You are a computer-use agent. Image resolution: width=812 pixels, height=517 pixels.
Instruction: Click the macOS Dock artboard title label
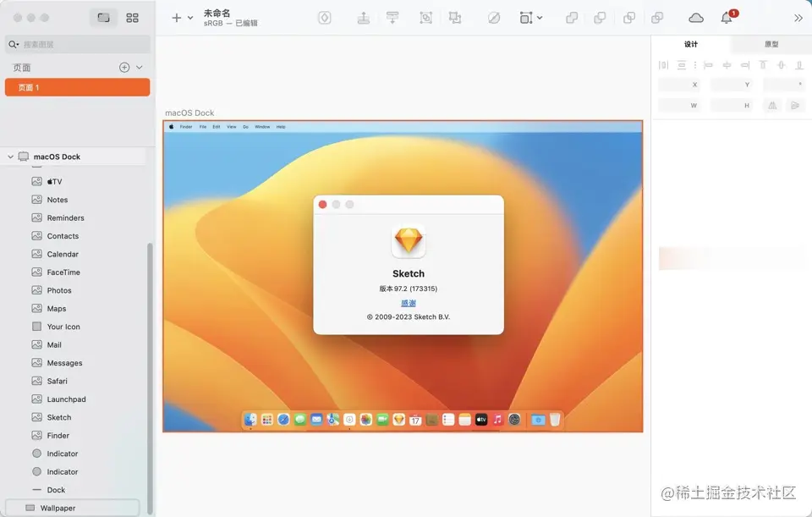[189, 113]
